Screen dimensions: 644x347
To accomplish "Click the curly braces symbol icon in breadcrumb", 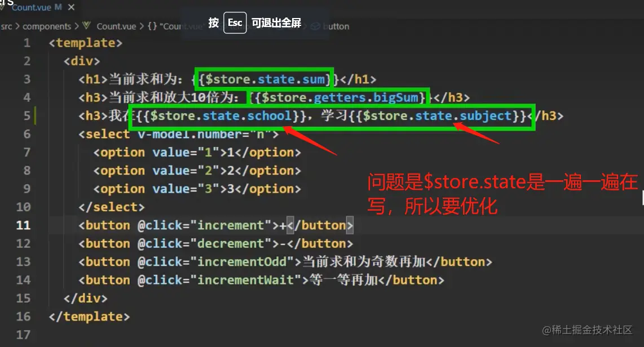I will coord(152,26).
